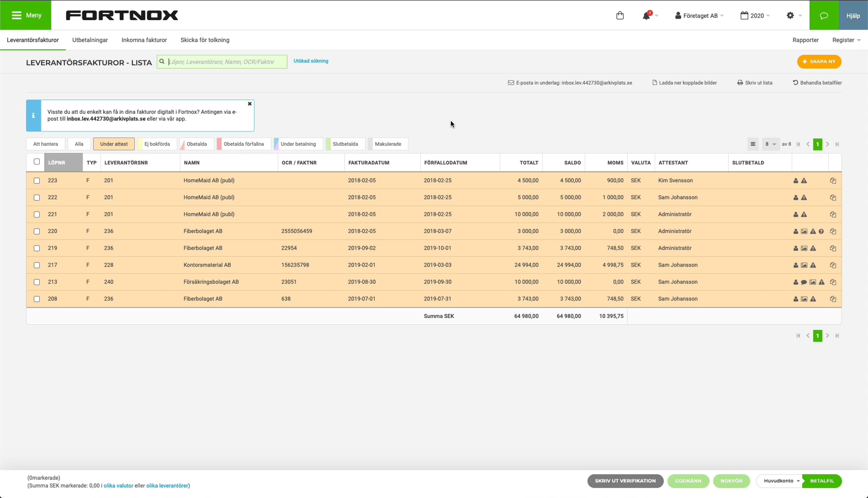Tick the checkbox for invoice 221

point(37,214)
